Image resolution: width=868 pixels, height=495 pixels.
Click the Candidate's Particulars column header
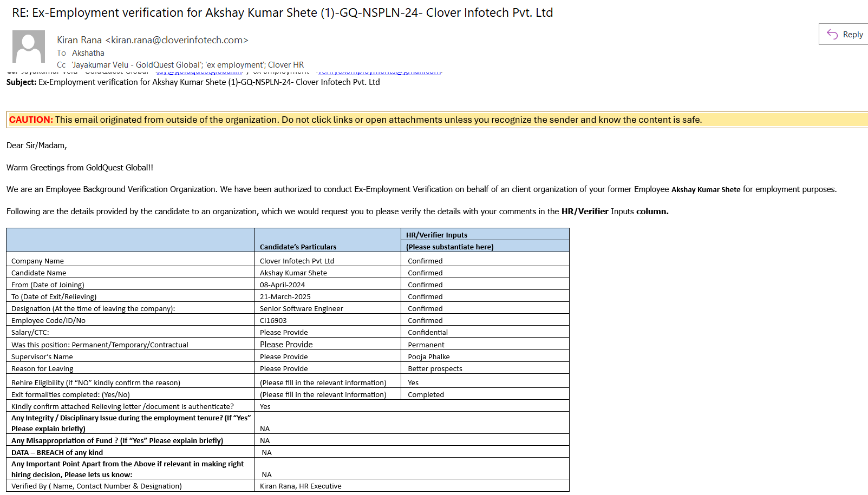(x=298, y=247)
